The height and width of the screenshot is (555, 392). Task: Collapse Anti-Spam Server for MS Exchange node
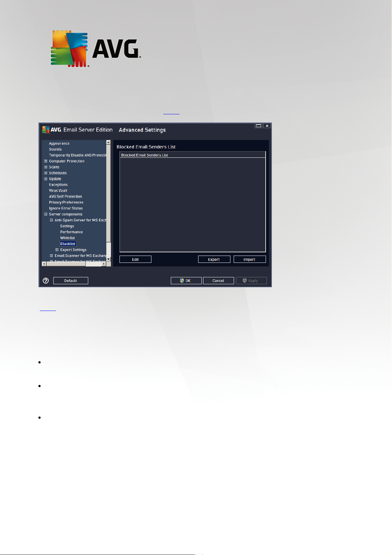(51, 220)
